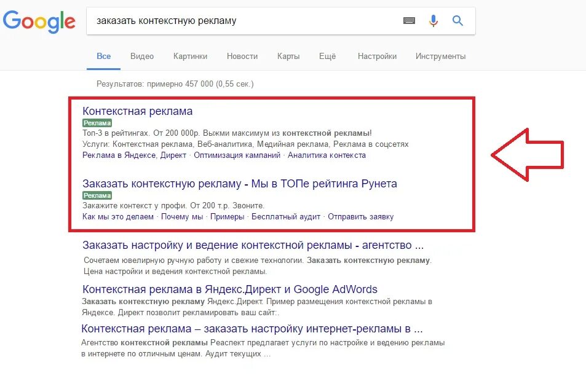Open the Контекстная реклама ad title

[x=138, y=111]
